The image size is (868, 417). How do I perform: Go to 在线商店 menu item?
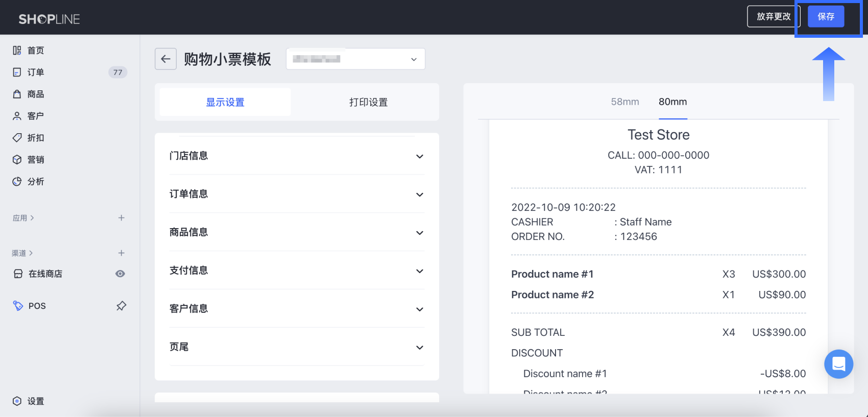[x=45, y=274]
